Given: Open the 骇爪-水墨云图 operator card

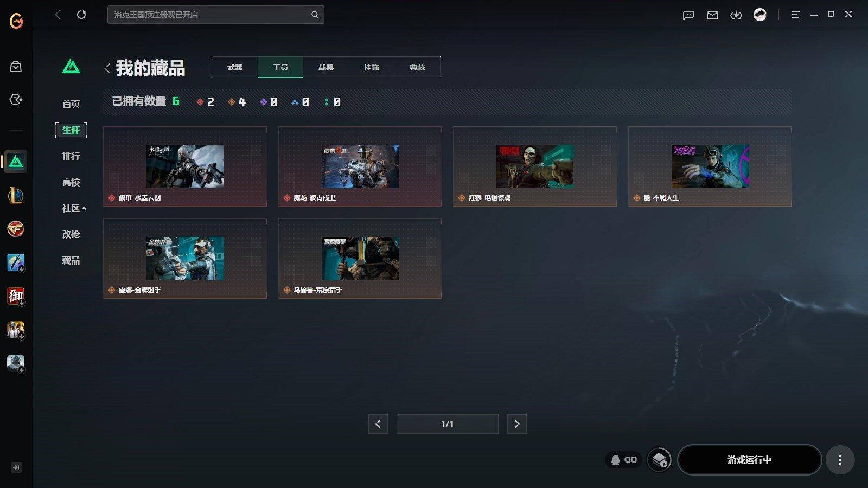Looking at the screenshot, I should point(185,166).
